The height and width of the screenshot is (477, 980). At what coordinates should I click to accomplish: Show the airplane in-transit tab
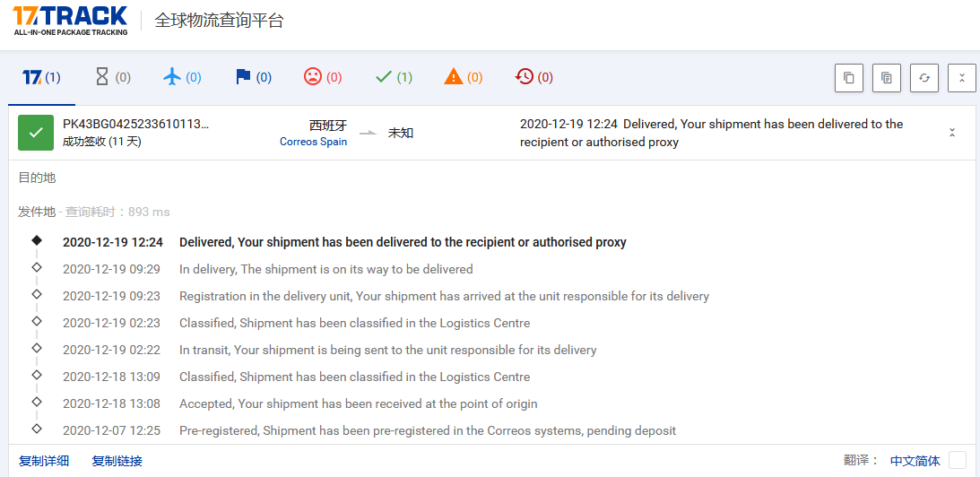click(182, 78)
